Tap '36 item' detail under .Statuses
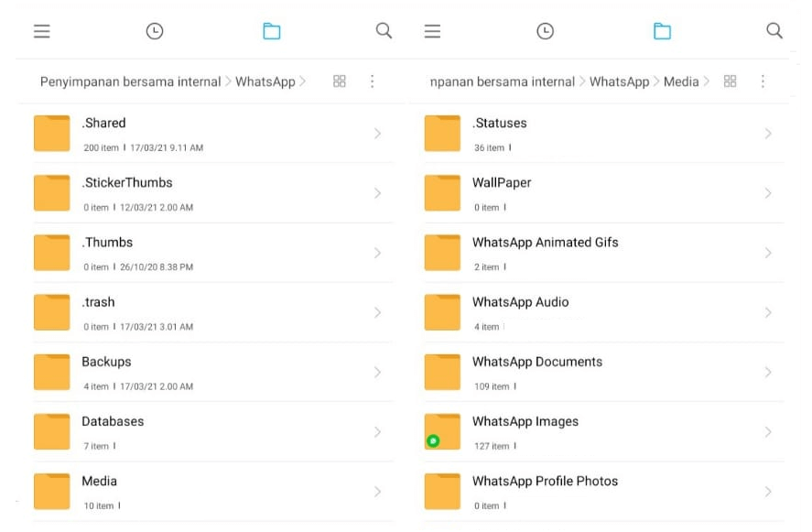The height and width of the screenshot is (532, 812). (489, 147)
